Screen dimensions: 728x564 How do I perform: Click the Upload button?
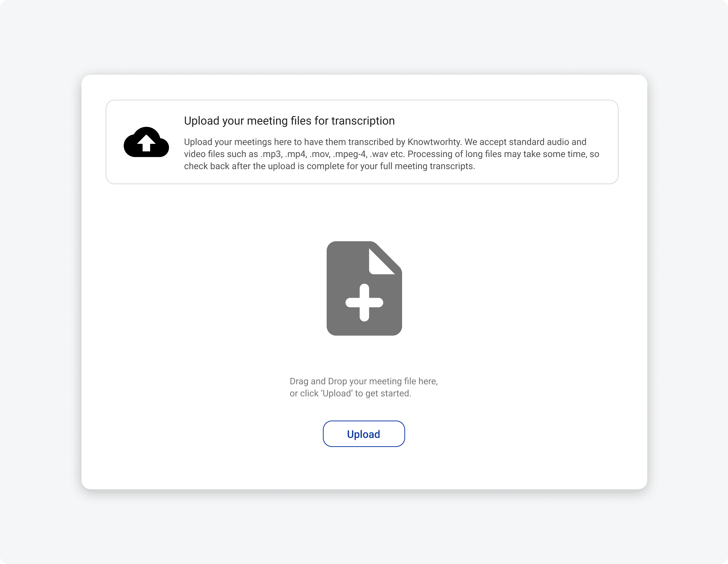(364, 434)
